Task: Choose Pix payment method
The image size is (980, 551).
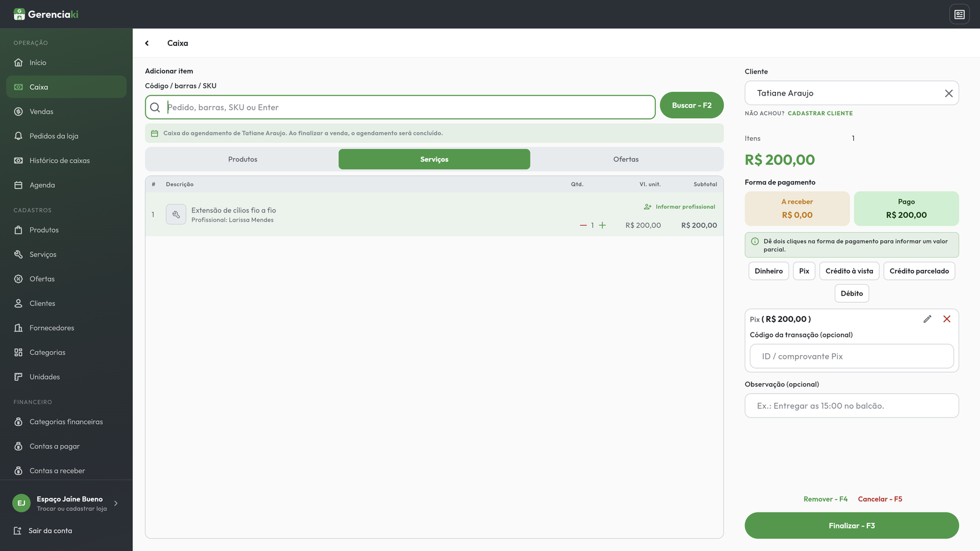Action: [804, 271]
